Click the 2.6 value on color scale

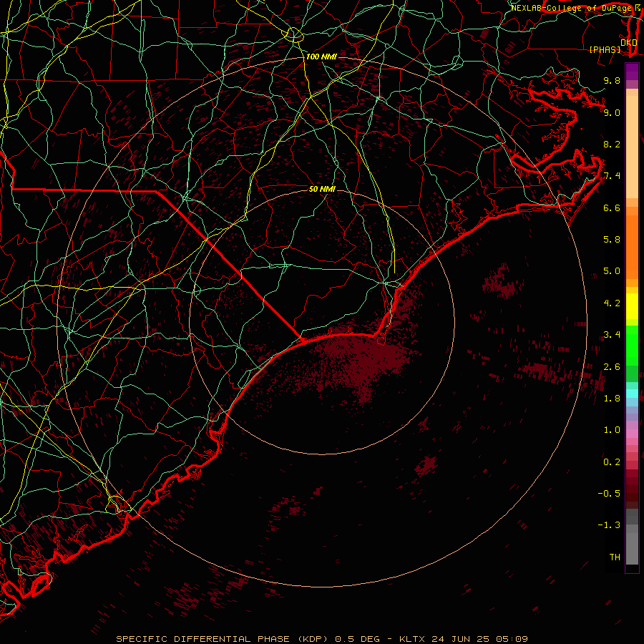tap(612, 367)
